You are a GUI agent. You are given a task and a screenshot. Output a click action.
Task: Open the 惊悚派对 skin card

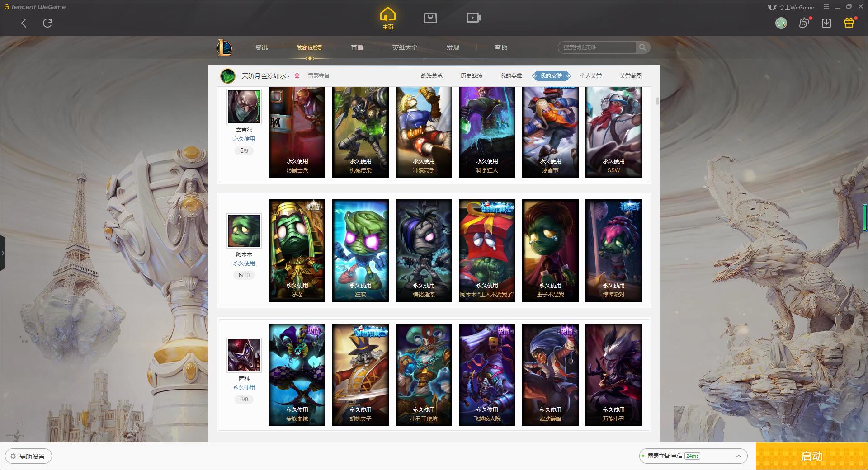(613, 250)
